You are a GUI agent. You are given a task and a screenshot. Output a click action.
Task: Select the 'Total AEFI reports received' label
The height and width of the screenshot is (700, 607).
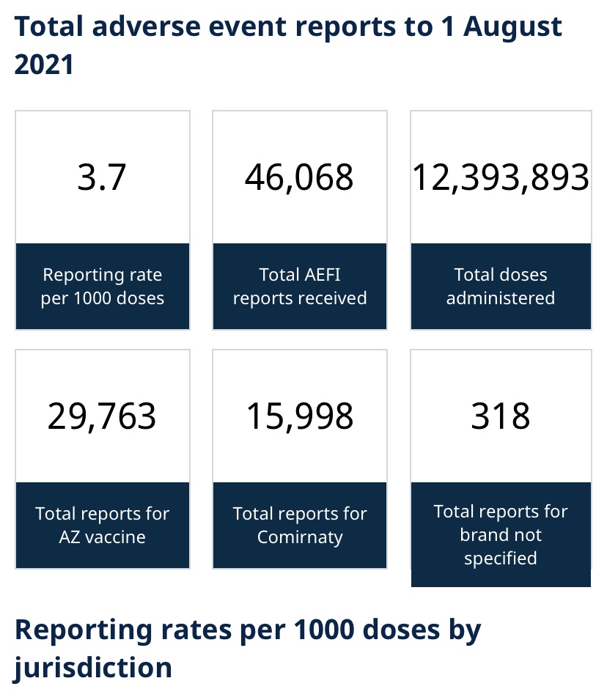pyautogui.click(x=299, y=287)
